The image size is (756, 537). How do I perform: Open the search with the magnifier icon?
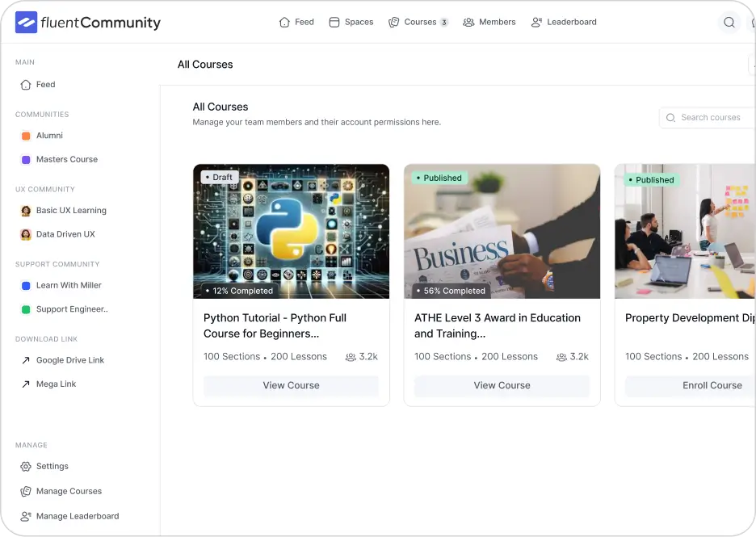tap(729, 23)
